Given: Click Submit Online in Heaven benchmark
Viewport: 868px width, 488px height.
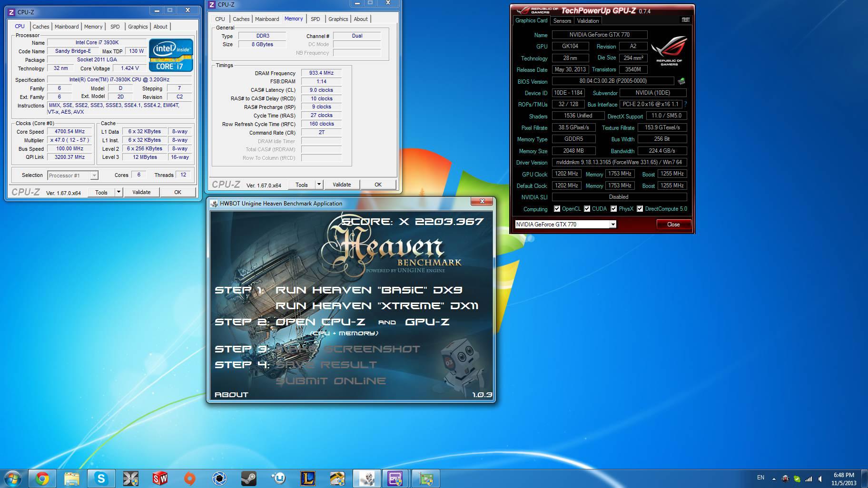Looking at the screenshot, I should (331, 381).
